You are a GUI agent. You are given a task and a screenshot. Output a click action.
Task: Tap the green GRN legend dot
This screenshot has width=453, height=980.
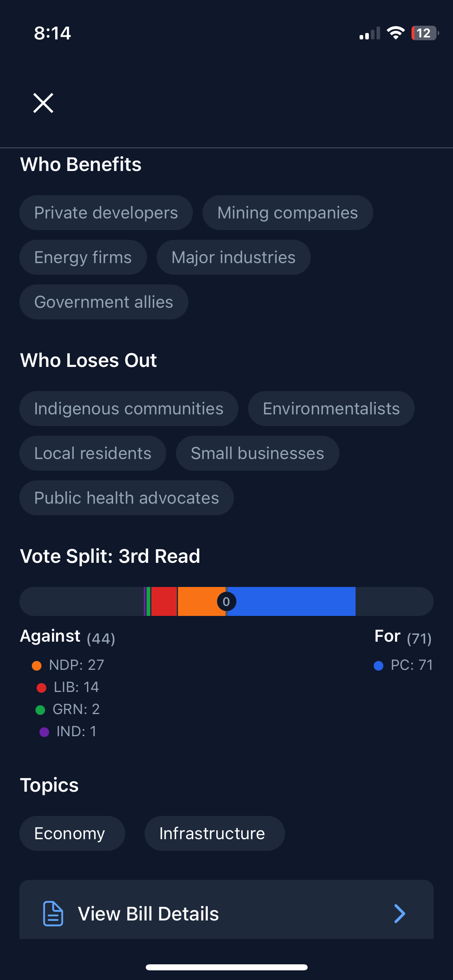pos(40,710)
